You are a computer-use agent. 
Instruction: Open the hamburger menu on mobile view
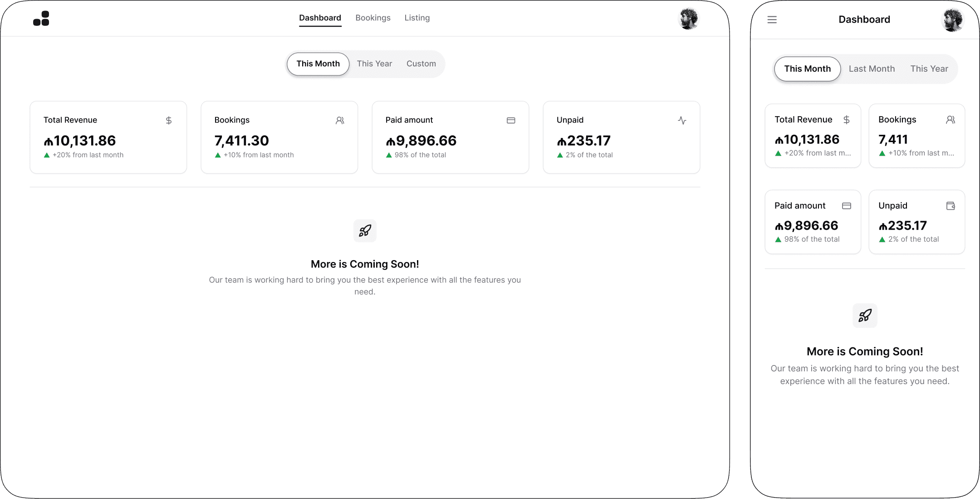click(x=772, y=20)
